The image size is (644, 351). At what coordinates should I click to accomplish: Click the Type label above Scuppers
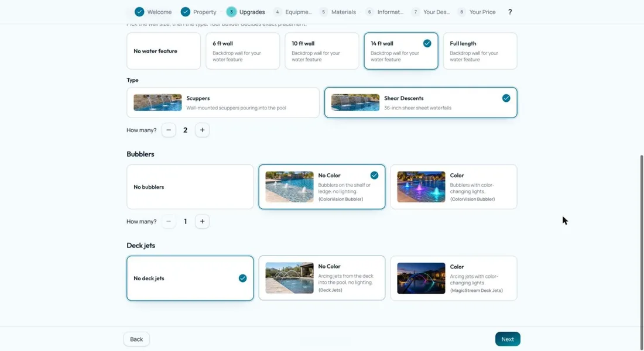[132, 80]
